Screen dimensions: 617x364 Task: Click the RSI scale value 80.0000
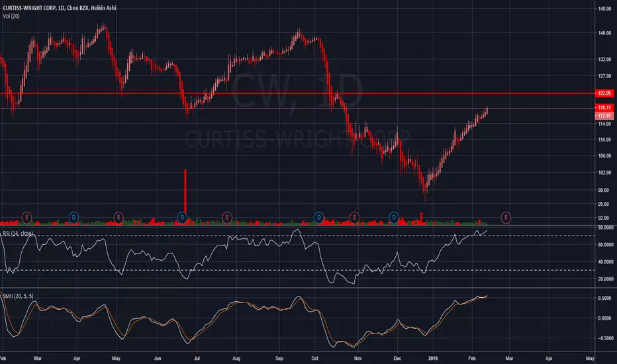606,228
